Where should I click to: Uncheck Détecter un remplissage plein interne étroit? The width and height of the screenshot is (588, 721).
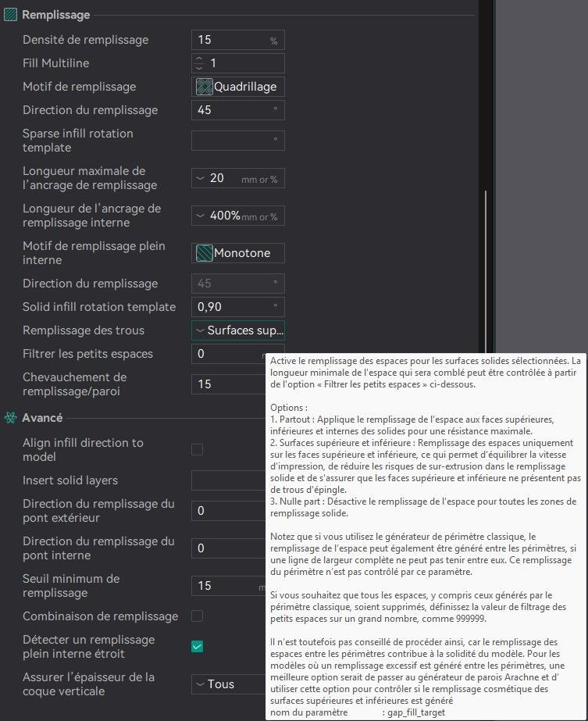coord(198,647)
